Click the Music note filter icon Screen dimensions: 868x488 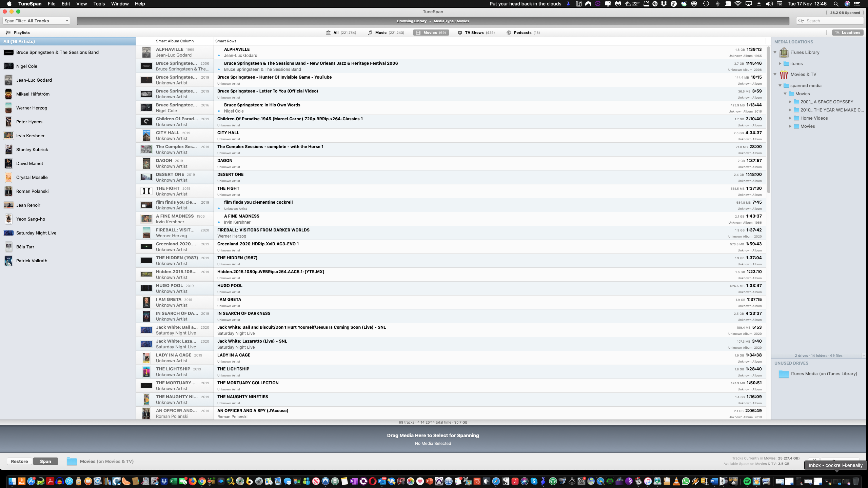tap(370, 33)
